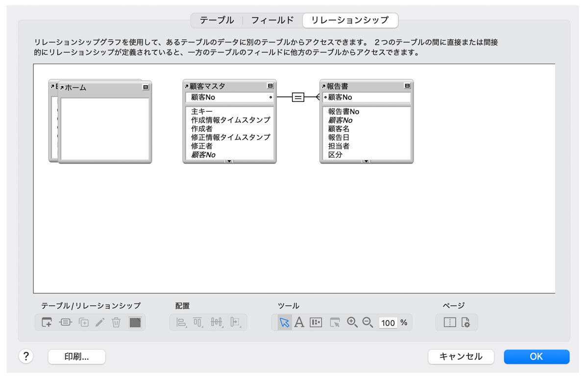Image resolution: width=588 pixels, height=377 pixels.
Task: Click the zoom out magnifier icon
Action: tap(367, 322)
